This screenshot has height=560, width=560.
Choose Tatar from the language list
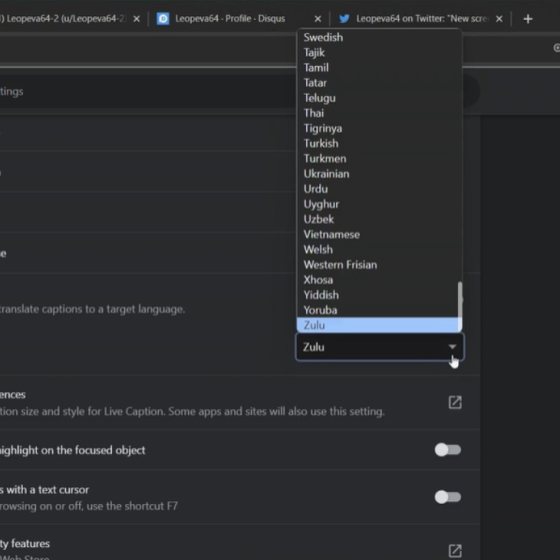pos(378,83)
